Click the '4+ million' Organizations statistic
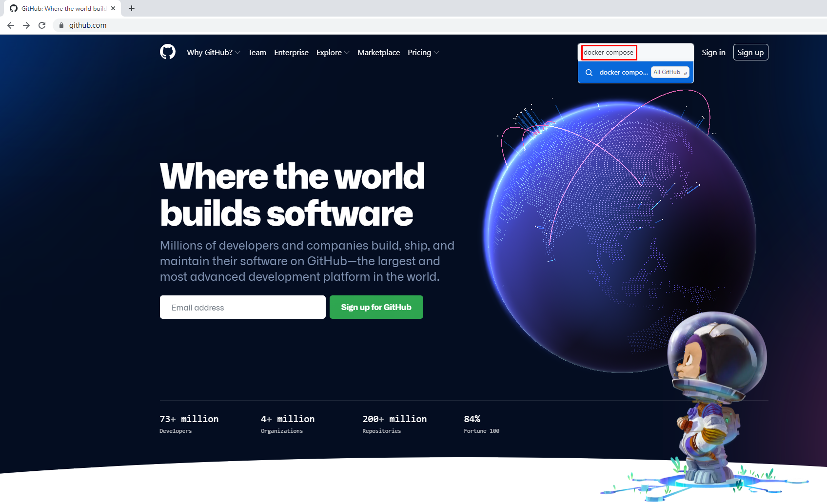This screenshot has height=504, width=827. pyautogui.click(x=288, y=424)
